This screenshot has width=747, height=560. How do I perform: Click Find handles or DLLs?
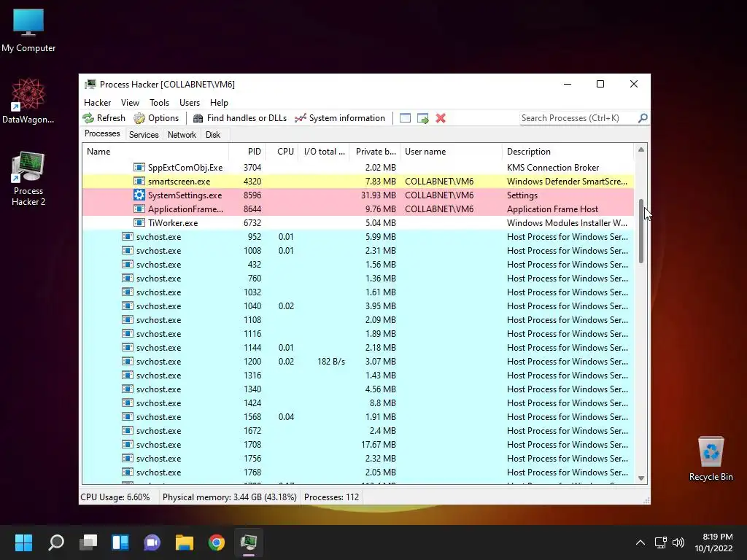239,118
